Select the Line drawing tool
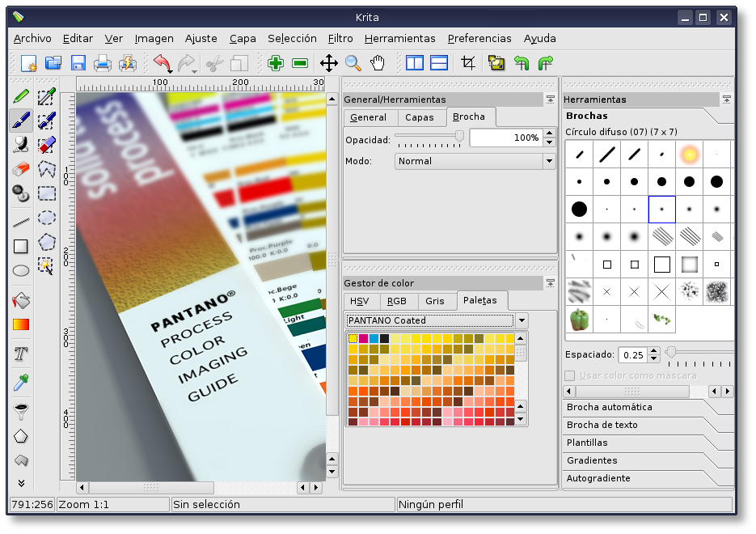The image size is (756, 534). tap(21, 222)
